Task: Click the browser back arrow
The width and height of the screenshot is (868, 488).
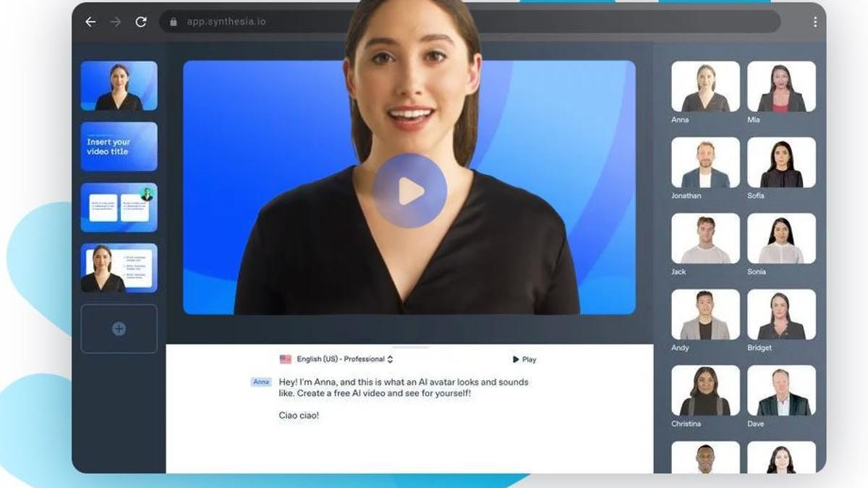Action: pyautogui.click(x=90, y=22)
